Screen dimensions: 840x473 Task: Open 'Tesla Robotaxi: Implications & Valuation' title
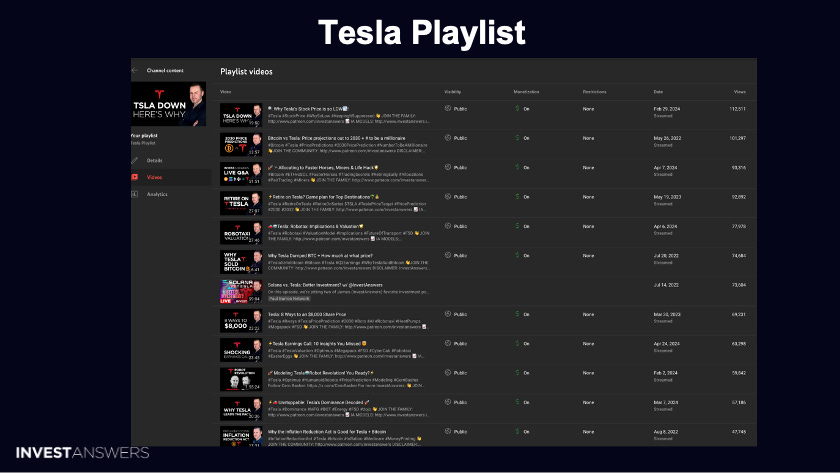coord(316,227)
